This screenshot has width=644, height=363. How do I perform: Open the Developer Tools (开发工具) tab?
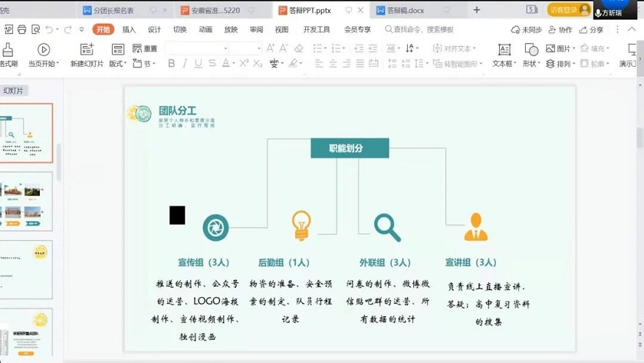(x=316, y=30)
